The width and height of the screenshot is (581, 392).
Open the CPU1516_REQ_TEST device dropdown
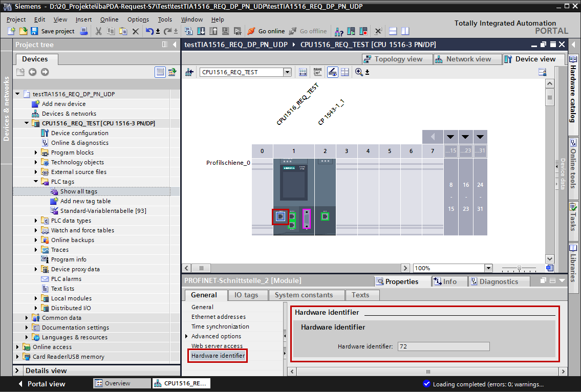coord(287,72)
